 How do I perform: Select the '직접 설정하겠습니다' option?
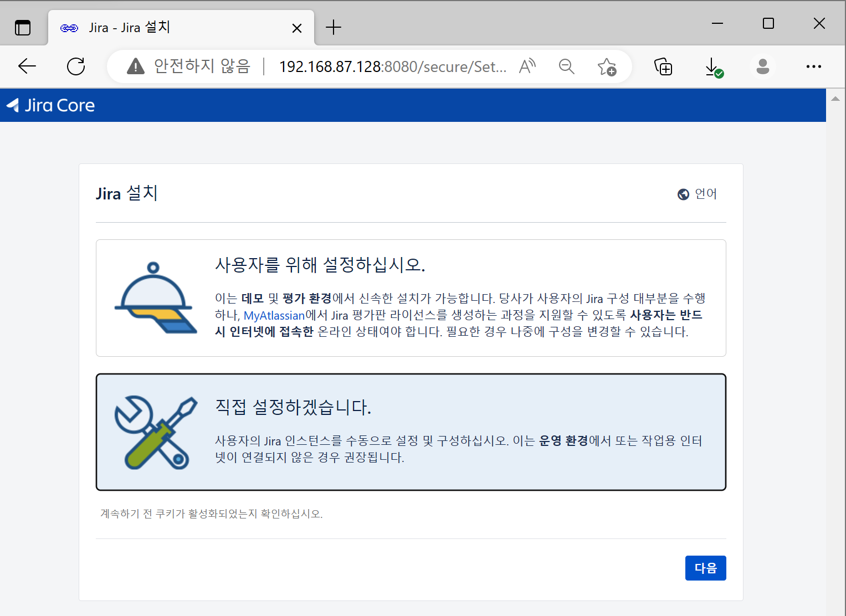point(411,432)
